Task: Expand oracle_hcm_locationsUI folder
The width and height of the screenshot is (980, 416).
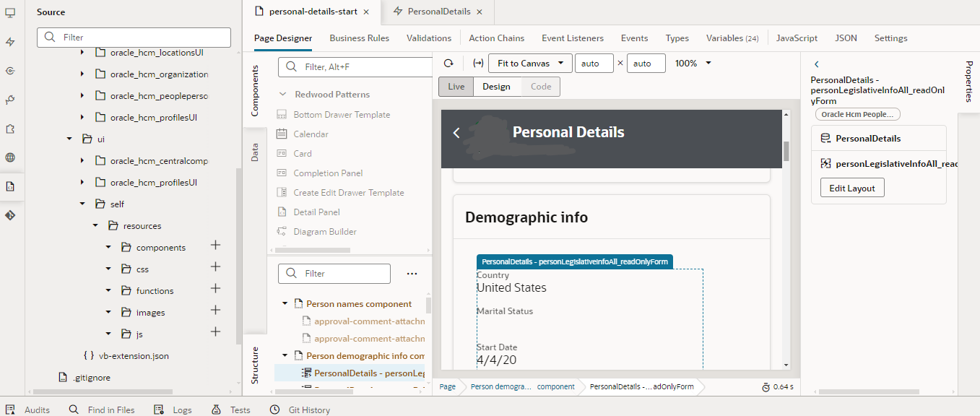Action: pyautogui.click(x=82, y=52)
